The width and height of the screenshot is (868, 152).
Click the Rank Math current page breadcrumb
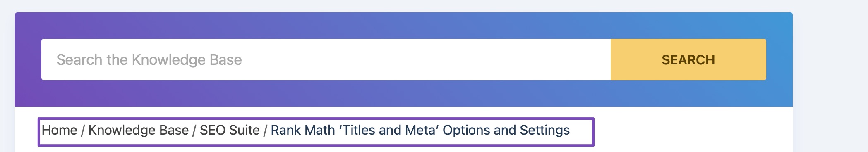click(x=420, y=130)
